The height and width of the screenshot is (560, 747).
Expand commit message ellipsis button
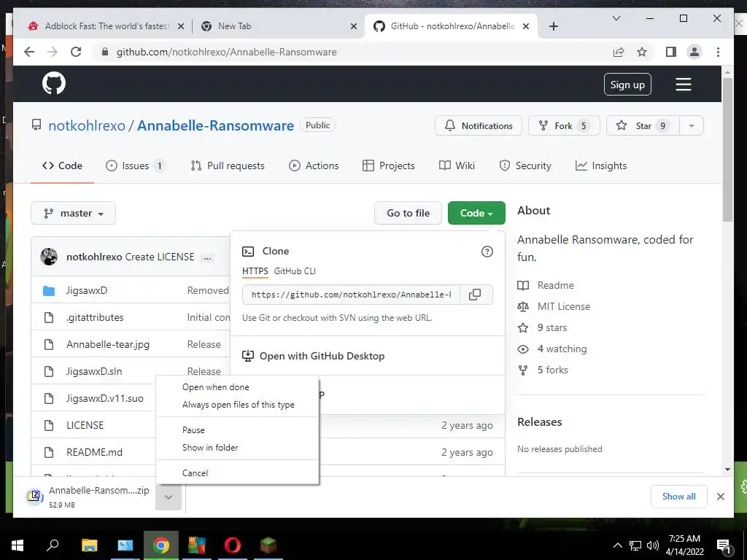(x=207, y=257)
